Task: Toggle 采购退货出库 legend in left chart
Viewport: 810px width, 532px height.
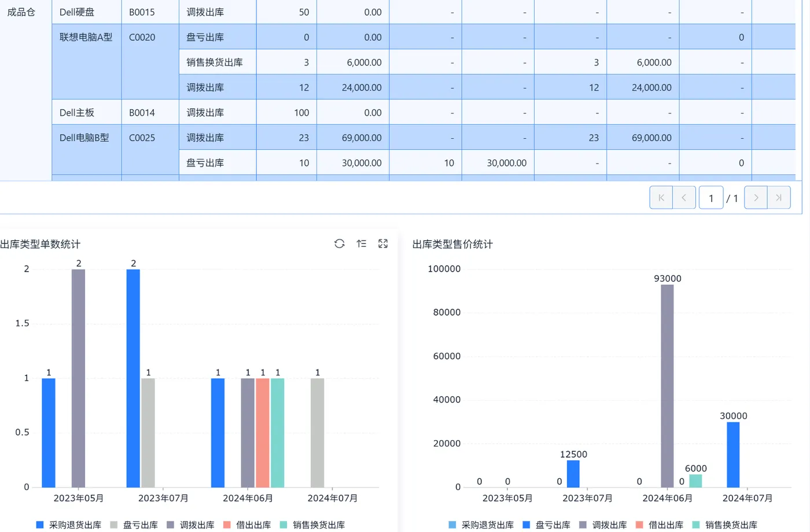Action: 68,525
